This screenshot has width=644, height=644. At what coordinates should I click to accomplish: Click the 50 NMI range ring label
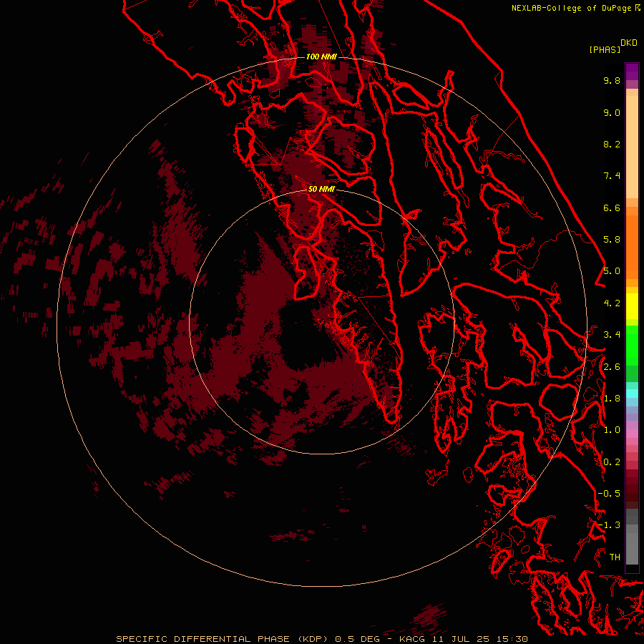pyautogui.click(x=321, y=189)
